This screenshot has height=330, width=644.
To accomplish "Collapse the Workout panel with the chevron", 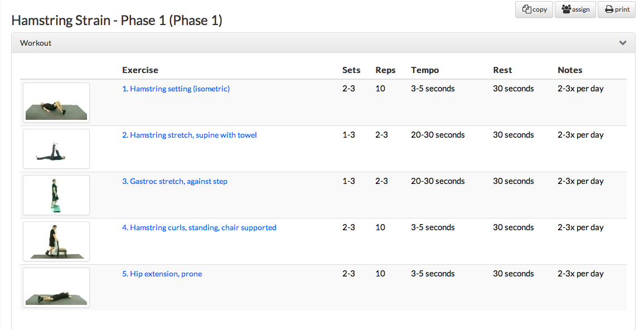I will [x=623, y=43].
